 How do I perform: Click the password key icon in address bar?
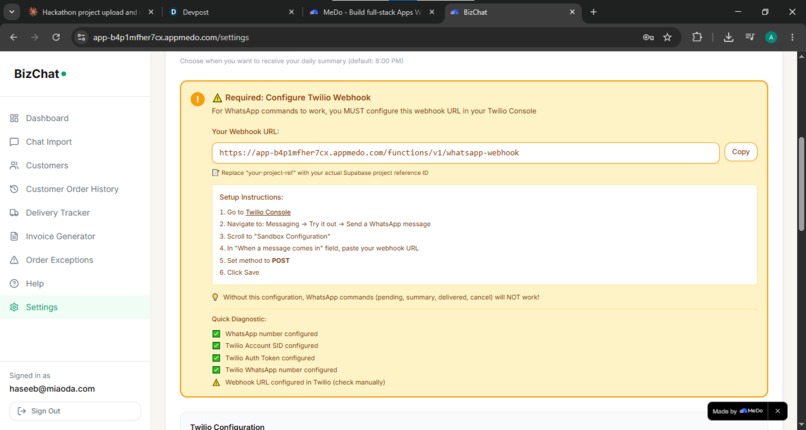pos(648,37)
